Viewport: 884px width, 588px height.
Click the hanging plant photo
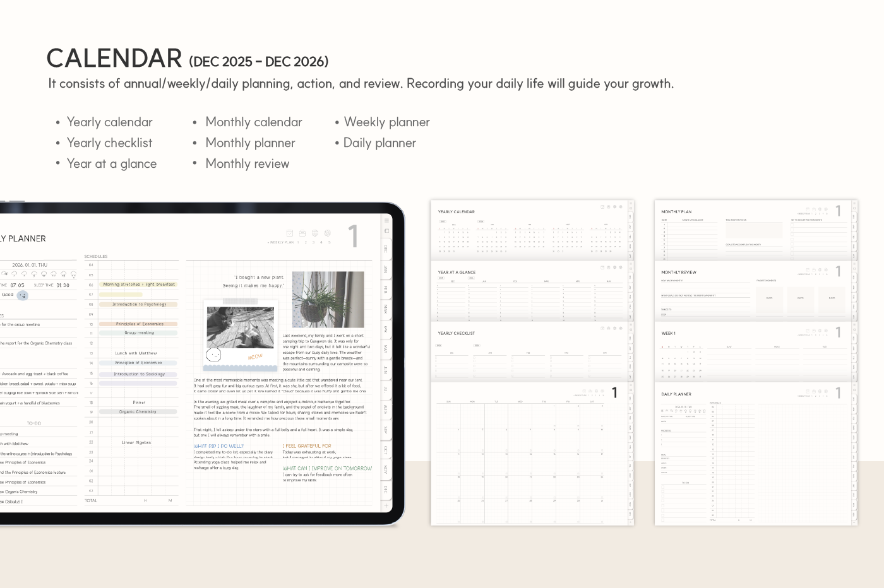tap(328, 300)
